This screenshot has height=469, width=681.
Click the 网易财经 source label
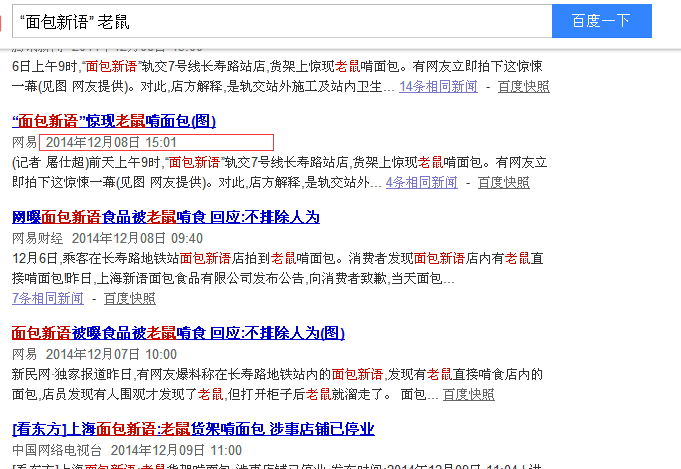[37, 238]
